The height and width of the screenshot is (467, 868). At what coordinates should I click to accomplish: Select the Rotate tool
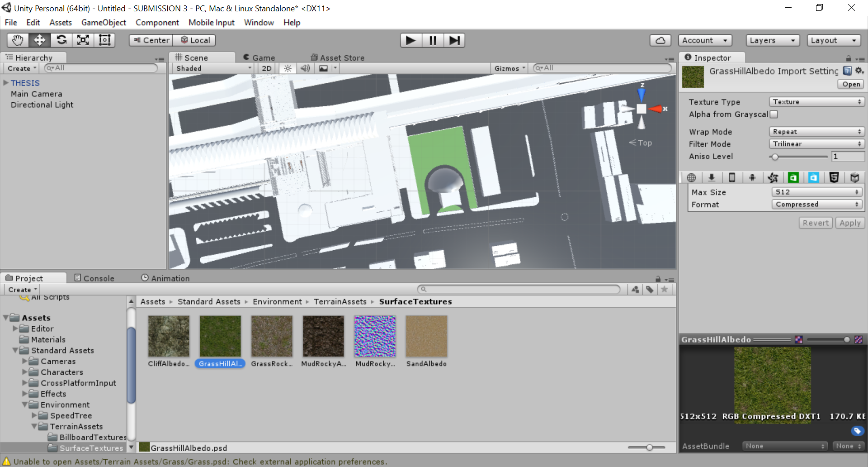[61, 40]
